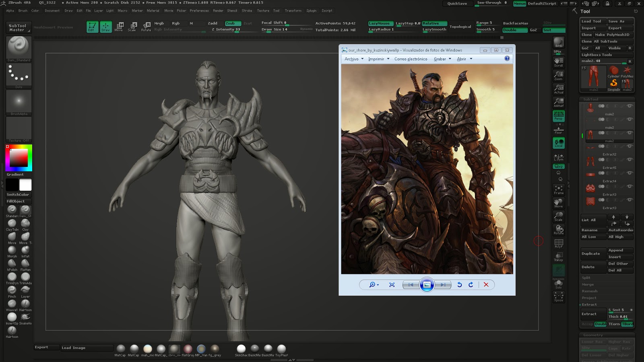The width and height of the screenshot is (644, 362).
Task: Click Load Tool button
Action: [593, 21]
